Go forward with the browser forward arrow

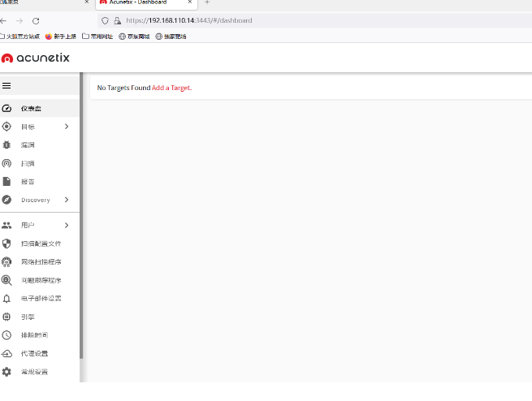coord(19,20)
